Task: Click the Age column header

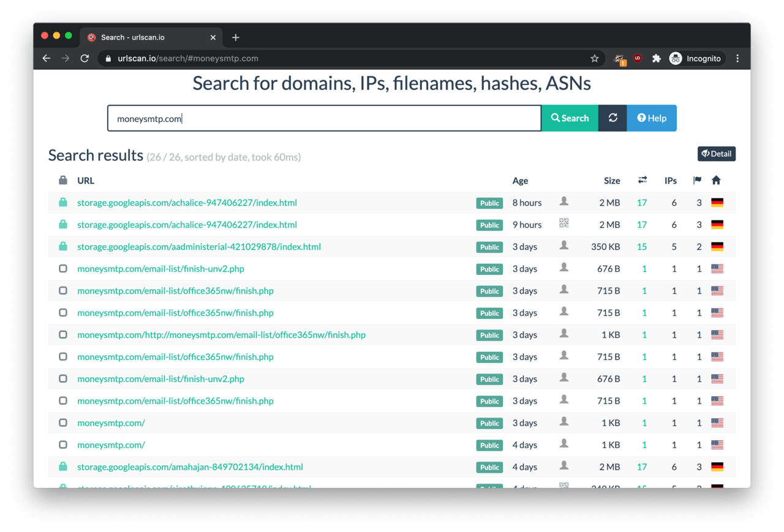Action: click(x=520, y=181)
